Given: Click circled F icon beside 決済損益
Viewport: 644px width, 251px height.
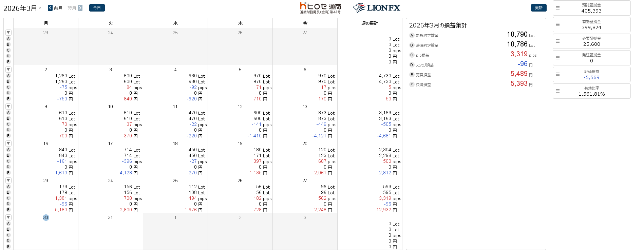Looking at the screenshot, I should pos(412,84).
